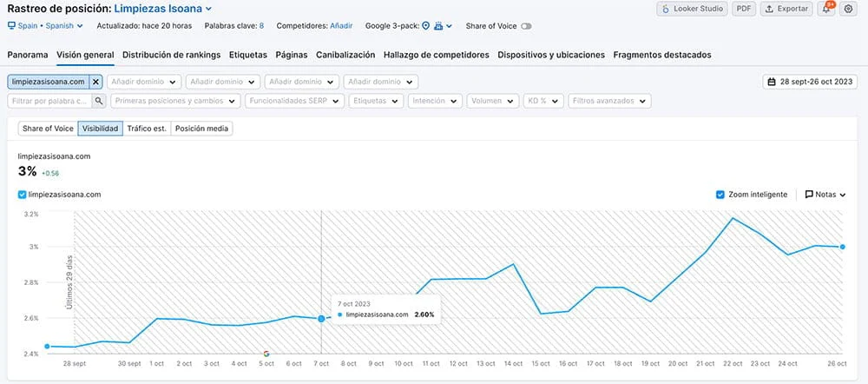The width and height of the screenshot is (868, 384).
Task: Click keyword filter input field
Action: pos(49,101)
